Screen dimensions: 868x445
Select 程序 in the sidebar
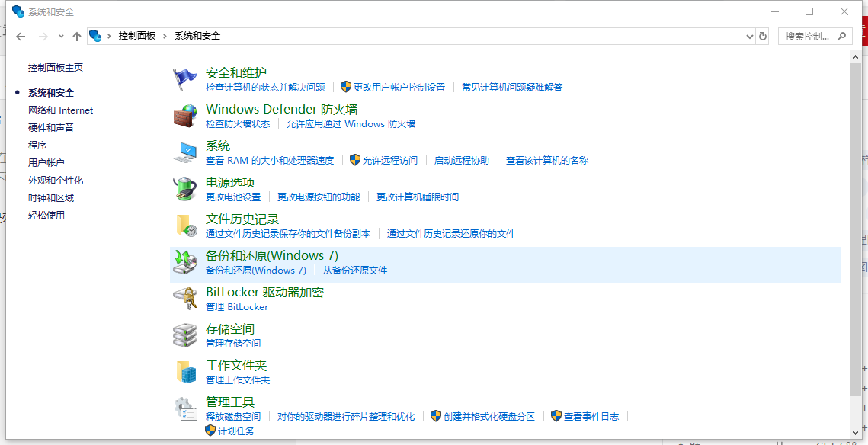coord(37,145)
